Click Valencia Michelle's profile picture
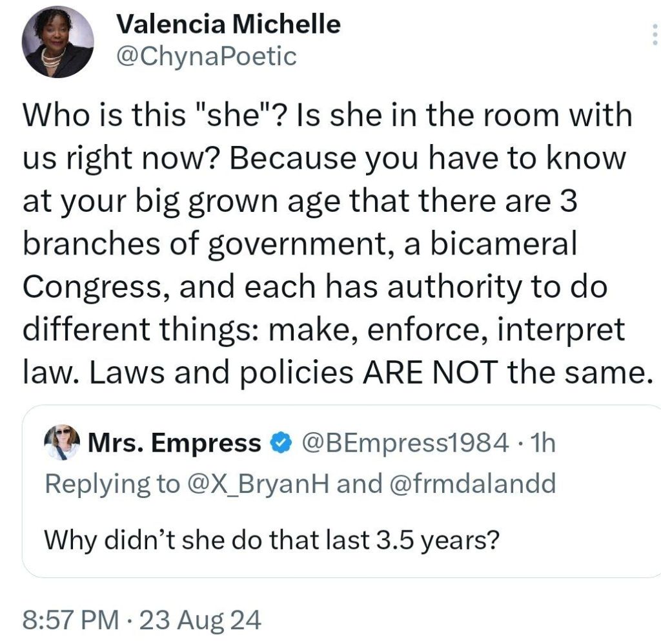Screen dimensions: 661x644 (58, 44)
